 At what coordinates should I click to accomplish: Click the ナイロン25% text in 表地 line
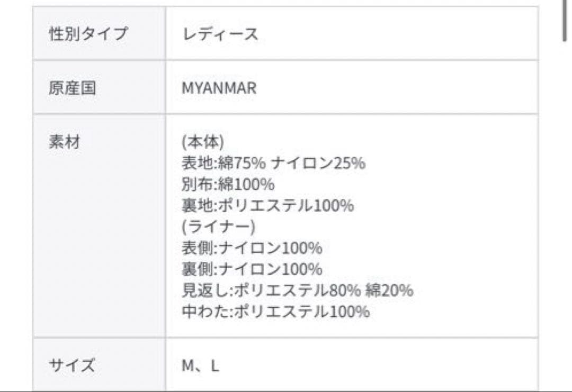(x=318, y=163)
